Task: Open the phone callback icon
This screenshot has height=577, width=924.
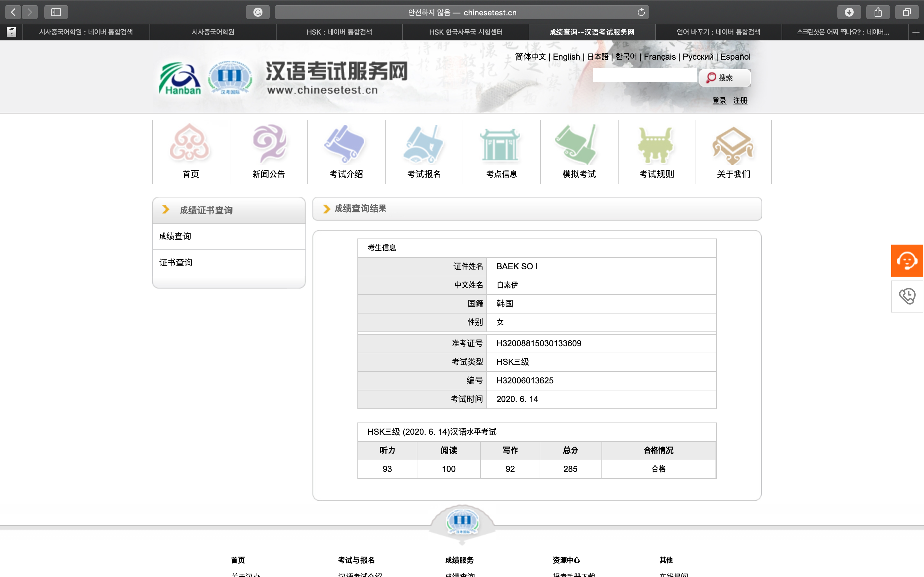Action: (907, 297)
